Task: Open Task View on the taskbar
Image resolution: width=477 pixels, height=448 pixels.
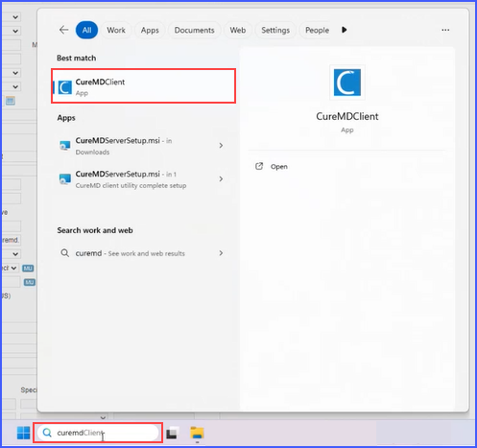Action: (172, 433)
